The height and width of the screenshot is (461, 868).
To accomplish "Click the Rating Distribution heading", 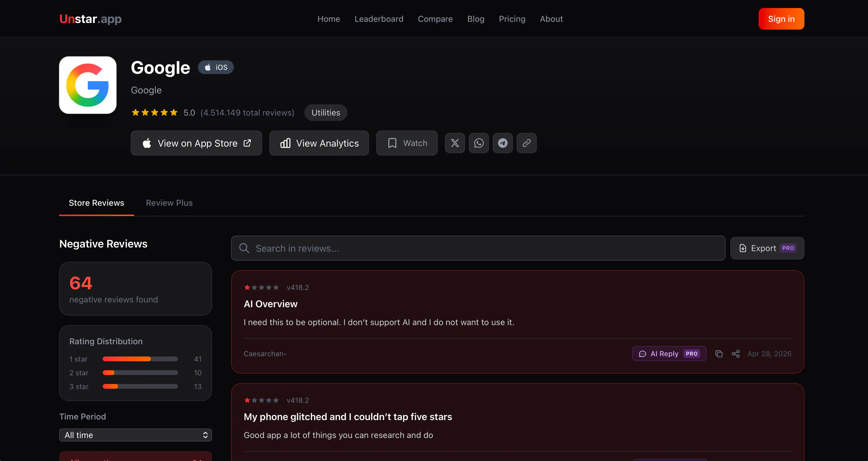I will (x=106, y=341).
